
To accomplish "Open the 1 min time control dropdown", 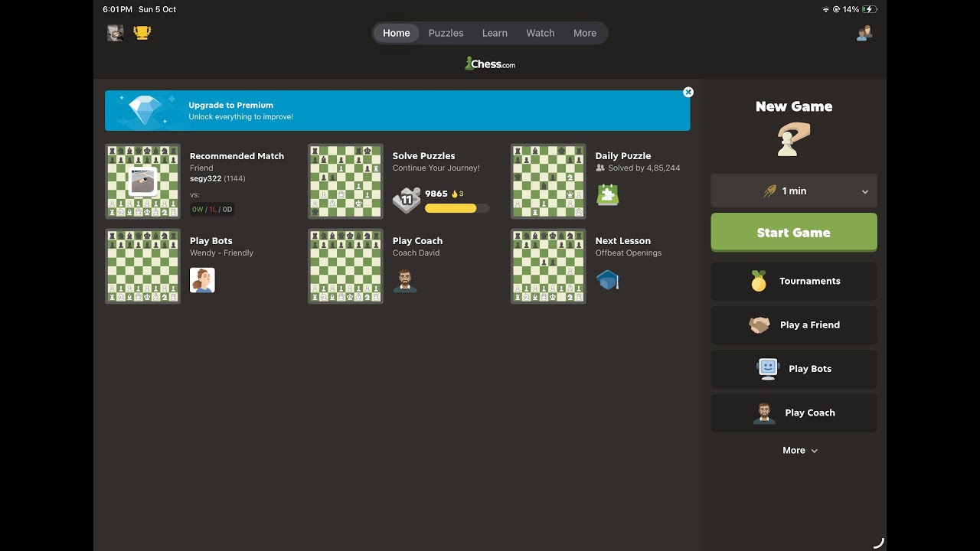I will tap(794, 191).
